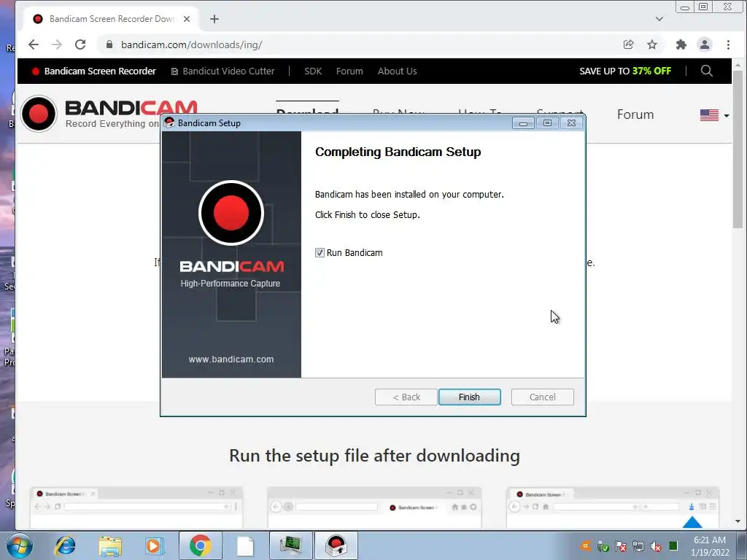Open Chrome extensions puzzle icon
Viewport: 747px width, 560px height.
681,44
